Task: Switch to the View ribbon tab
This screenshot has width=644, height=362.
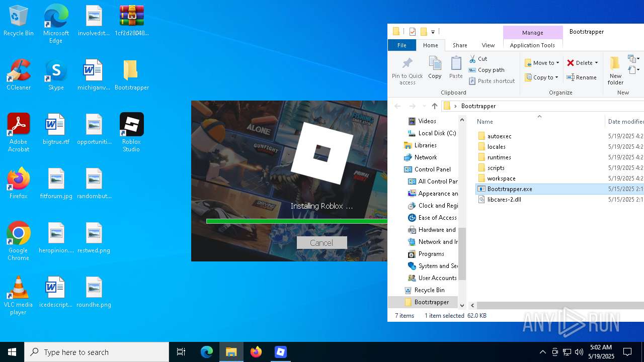Action: [488, 45]
